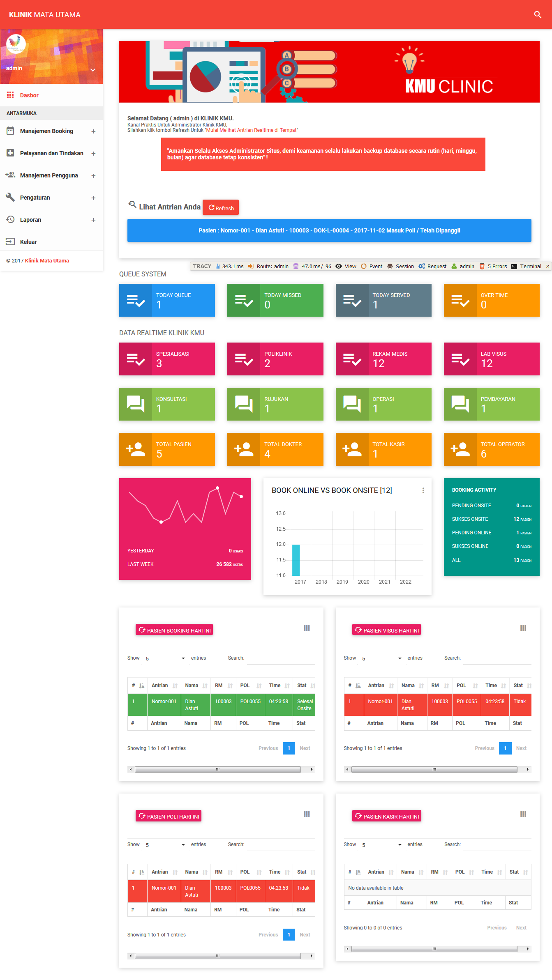Viewport: 552px width, 980px height.
Task: Open the grid menu in Pasien Booking panel
Action: (x=307, y=628)
